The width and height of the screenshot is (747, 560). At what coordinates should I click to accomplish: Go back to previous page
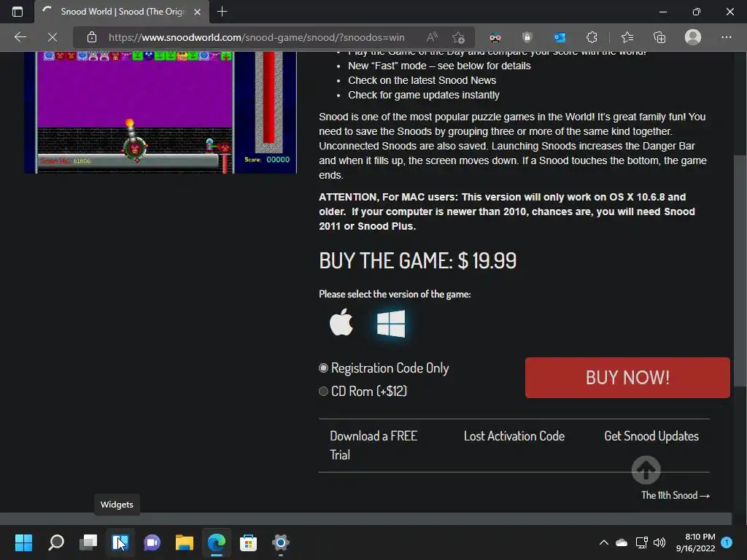[x=20, y=37]
